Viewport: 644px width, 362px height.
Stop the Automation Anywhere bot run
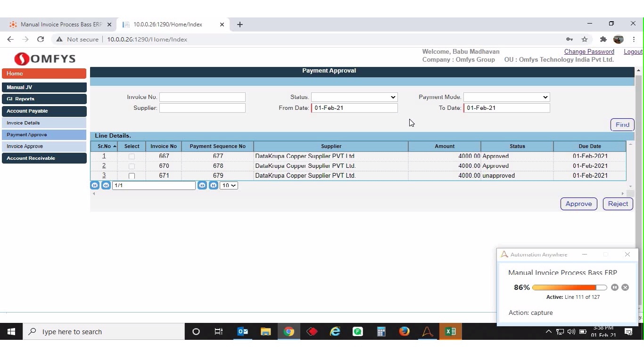(x=625, y=288)
